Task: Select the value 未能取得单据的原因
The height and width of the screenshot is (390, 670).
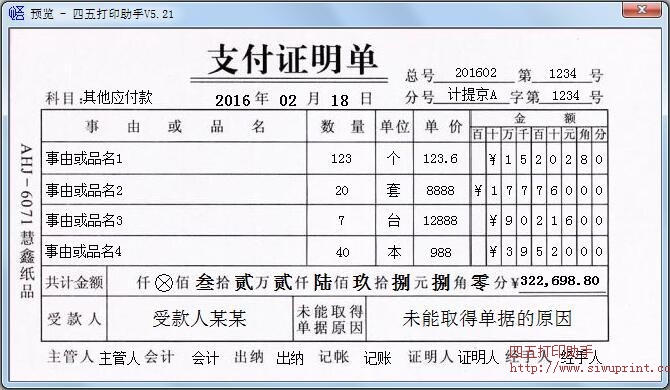Action: (487, 318)
